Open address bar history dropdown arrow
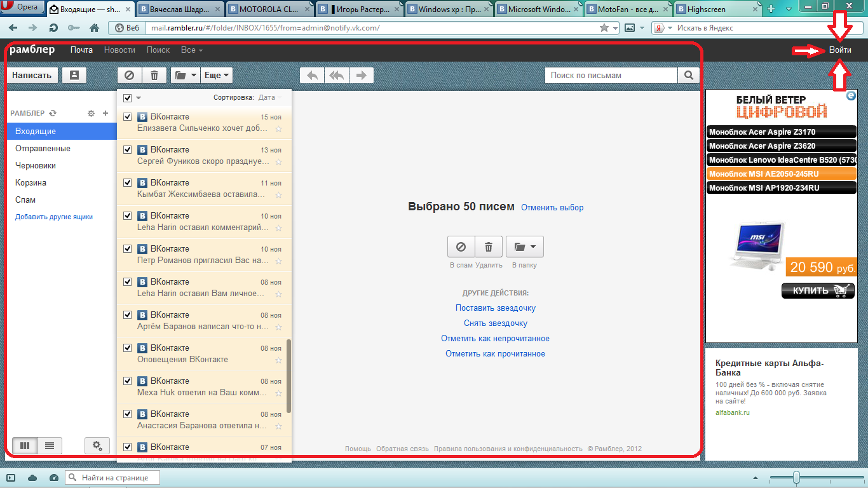Screen dimensions: 868x488 pos(615,28)
